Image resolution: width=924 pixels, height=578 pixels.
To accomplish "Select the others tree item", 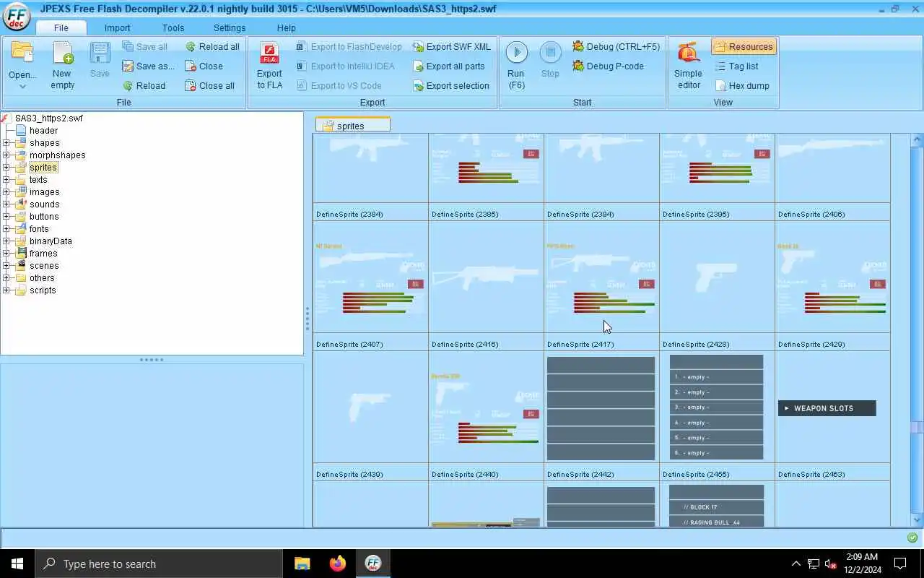I will tap(42, 277).
